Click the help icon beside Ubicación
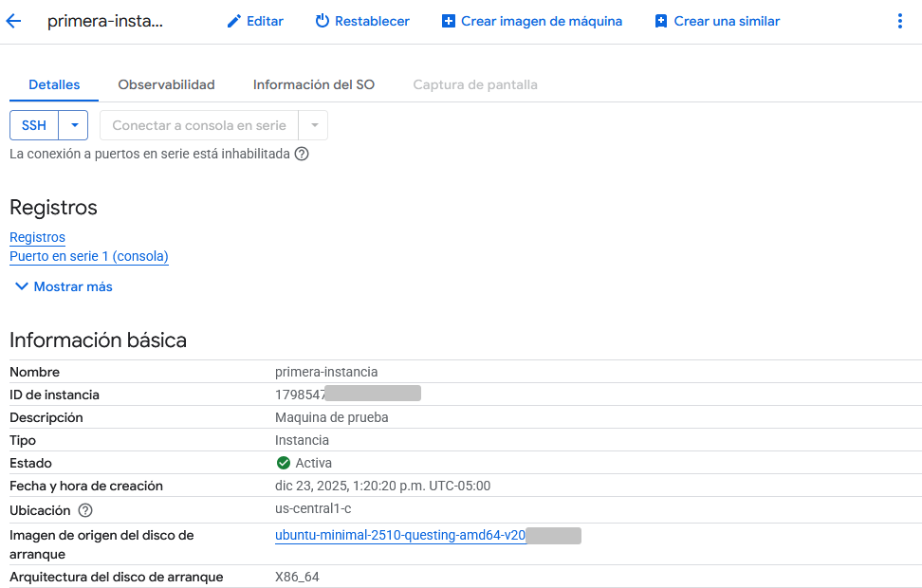922x588 pixels. point(85,510)
